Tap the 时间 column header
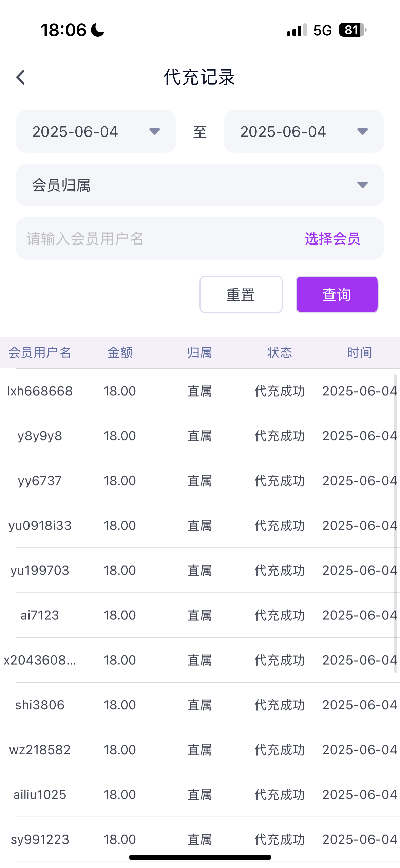Viewport: 400px width, 868px height. 359,352
